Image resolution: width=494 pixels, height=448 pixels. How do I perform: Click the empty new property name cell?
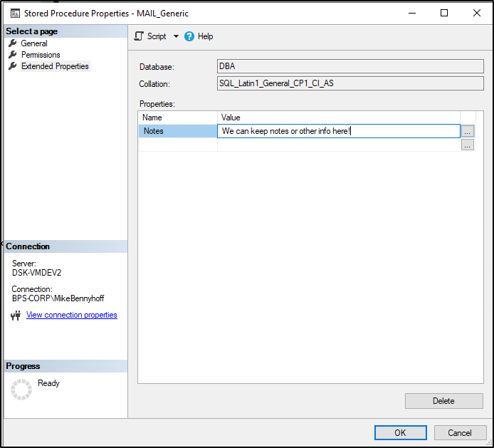[178, 145]
